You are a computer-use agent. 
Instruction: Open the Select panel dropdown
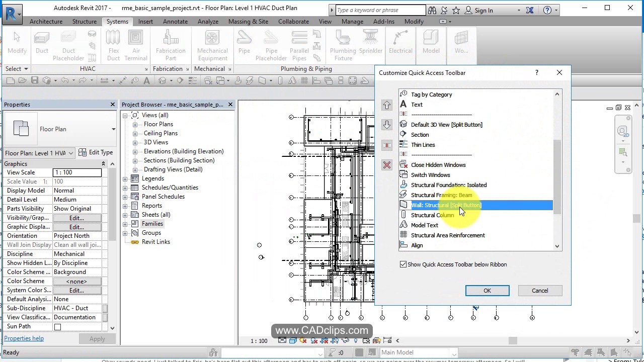[17, 68]
